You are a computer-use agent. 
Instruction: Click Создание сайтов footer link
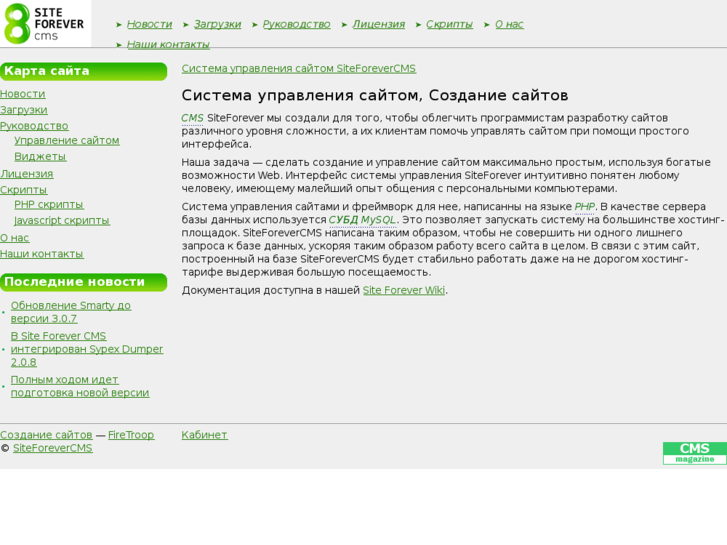tap(46, 435)
